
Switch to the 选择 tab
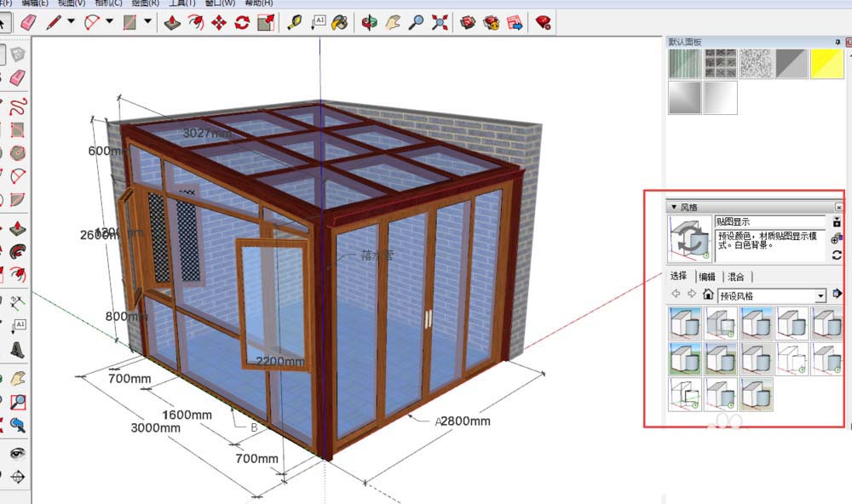[679, 276]
